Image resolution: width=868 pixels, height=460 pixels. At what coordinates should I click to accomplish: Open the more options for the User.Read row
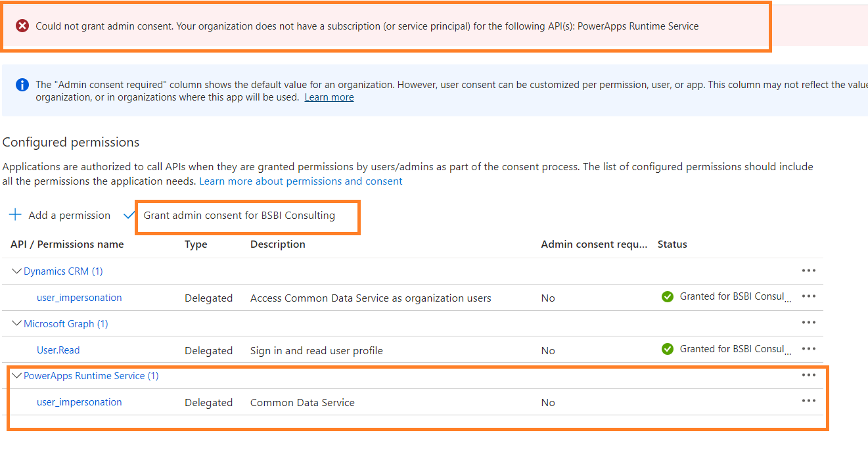click(808, 349)
